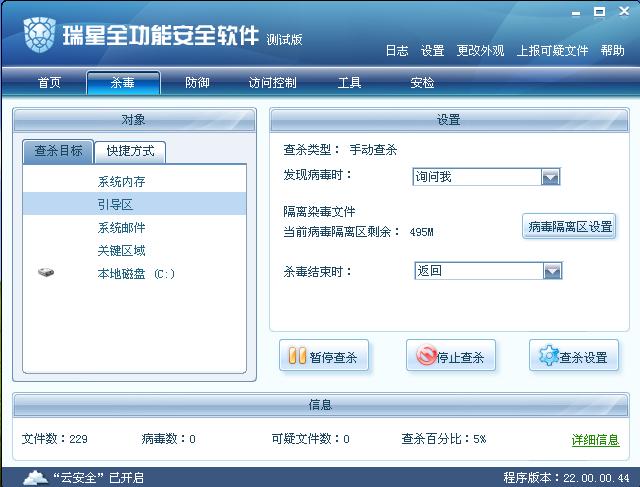Click the "云安全" 已开启 status text

click(98, 478)
